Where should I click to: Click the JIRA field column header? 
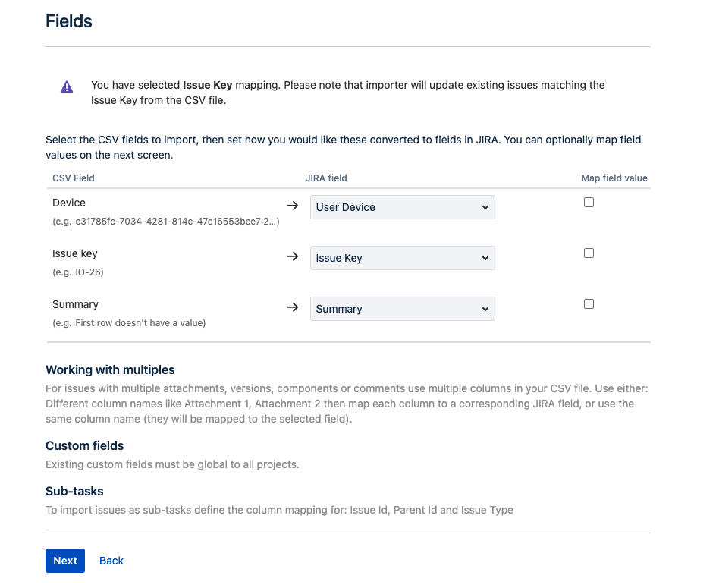tap(325, 178)
